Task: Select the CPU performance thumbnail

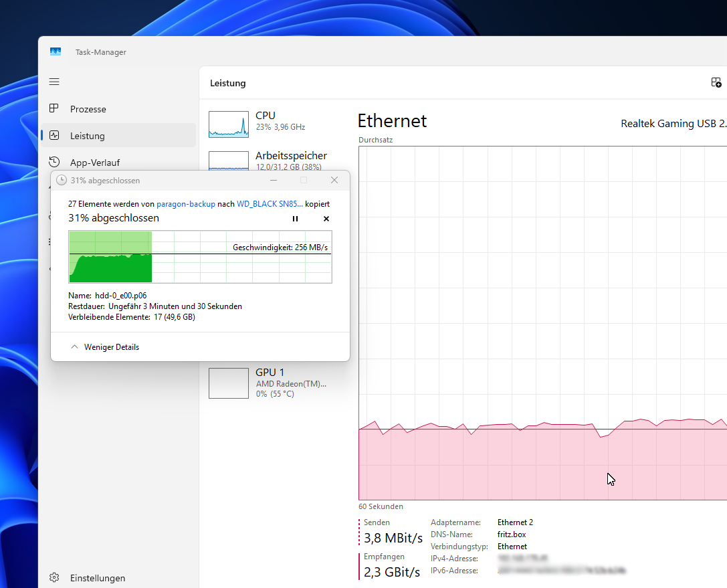Action: click(x=229, y=124)
